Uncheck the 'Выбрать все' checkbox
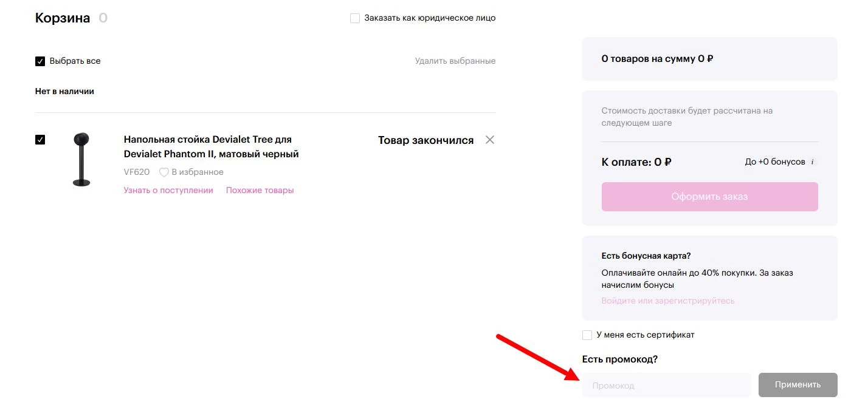This screenshot has height=405, width=868. 40,61
